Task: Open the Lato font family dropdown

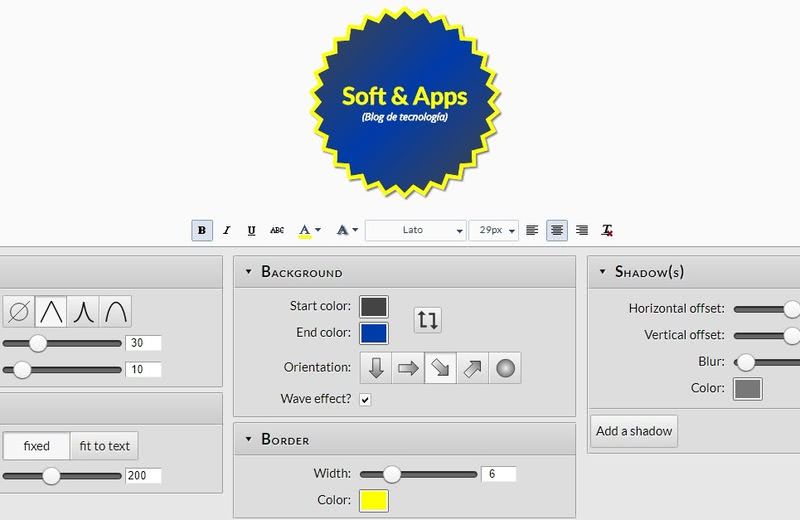Action: [x=415, y=230]
